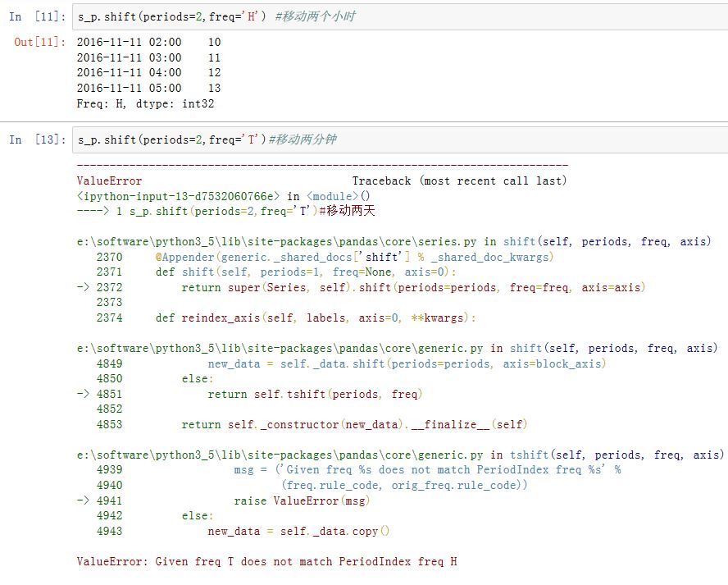Click traceback line 4941 "raise ValueError(msg)"
The height and width of the screenshot is (585, 728).
click(x=302, y=500)
